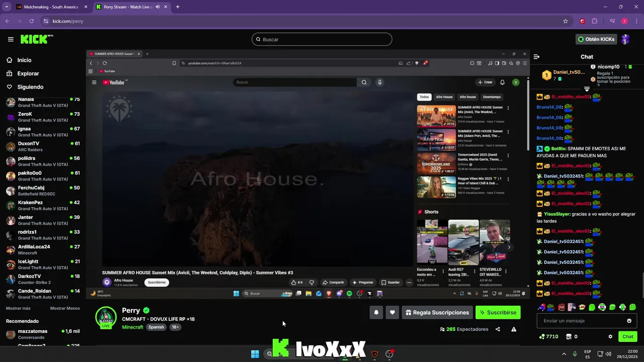Open DuxonTV channel in sidebar
Screen dimensions: 644x362
click(43, 146)
